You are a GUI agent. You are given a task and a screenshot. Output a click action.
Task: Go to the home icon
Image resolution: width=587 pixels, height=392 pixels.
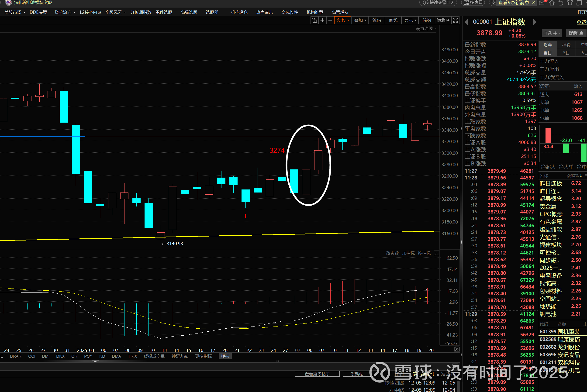552,3
